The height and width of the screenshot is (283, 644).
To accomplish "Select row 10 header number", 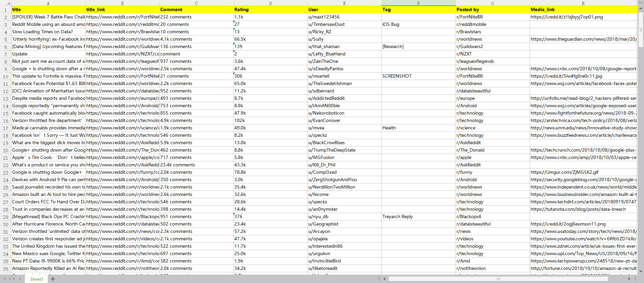I will [5, 76].
